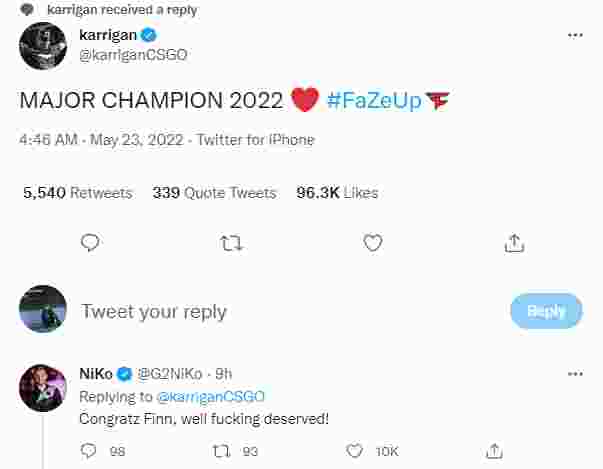Open the @karriganCSGO mention in NiKo's reply
The height and width of the screenshot is (469, 603).
[x=211, y=396]
